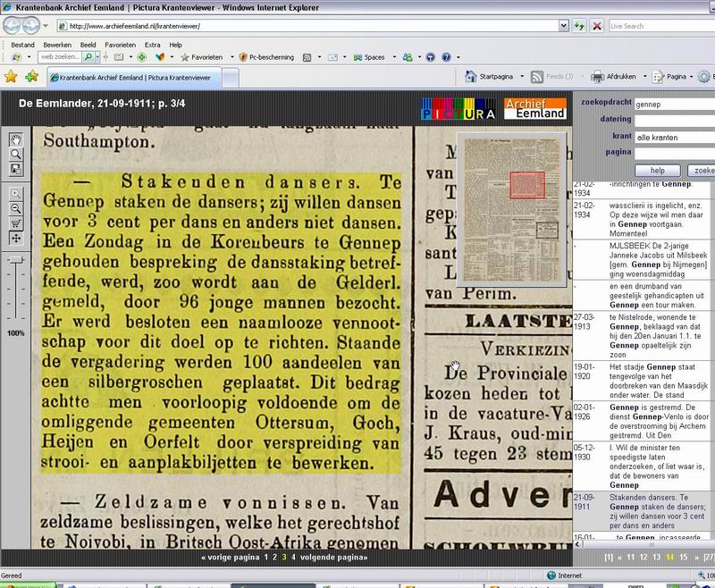The width and height of the screenshot is (715, 588).
Task: Open Favorieten star toolbar button
Action: pos(202,57)
